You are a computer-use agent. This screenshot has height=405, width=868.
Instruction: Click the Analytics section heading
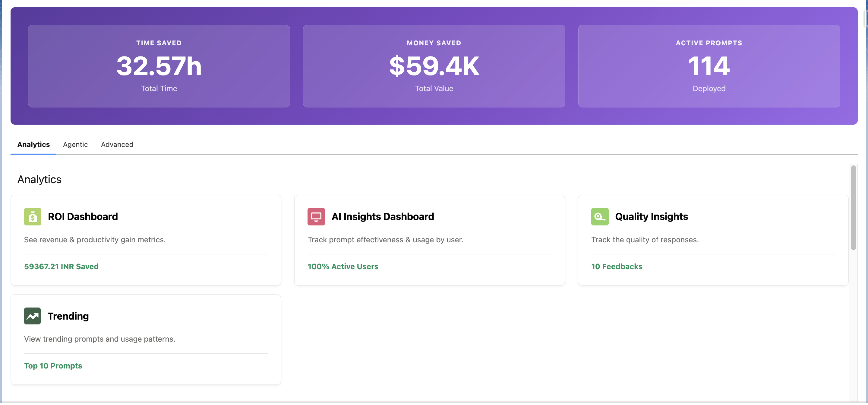[39, 179]
